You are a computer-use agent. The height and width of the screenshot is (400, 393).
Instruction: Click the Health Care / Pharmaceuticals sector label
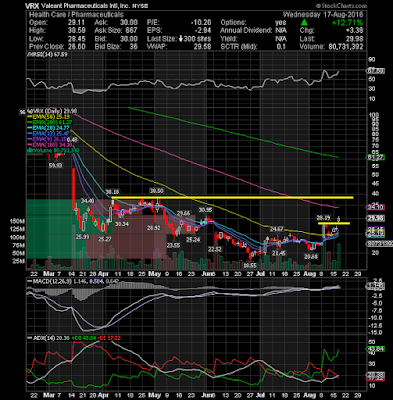(x=76, y=14)
